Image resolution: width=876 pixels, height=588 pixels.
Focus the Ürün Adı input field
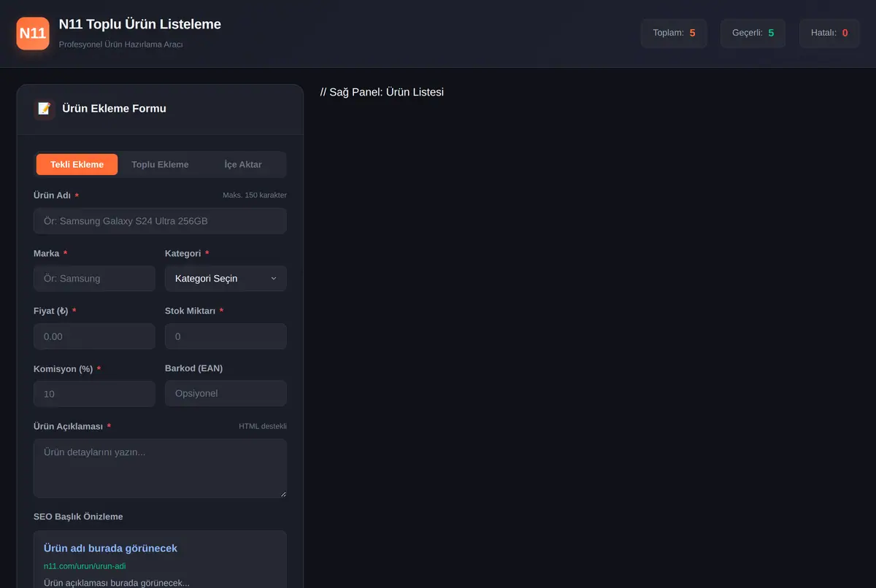[x=160, y=221]
